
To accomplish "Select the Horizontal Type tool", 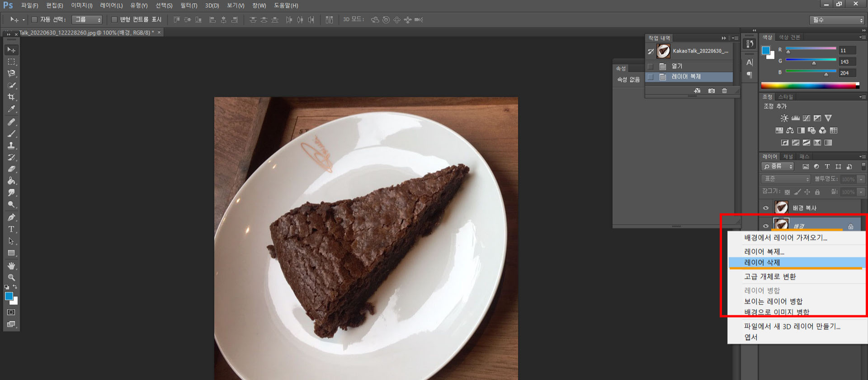I will coord(11,229).
